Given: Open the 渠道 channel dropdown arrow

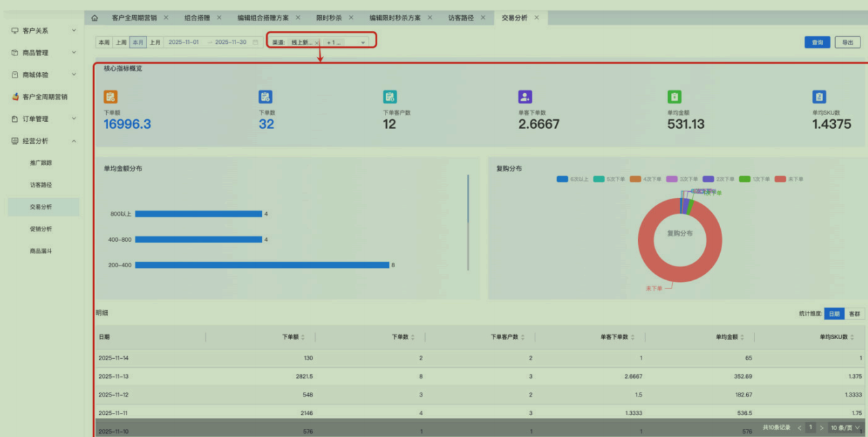Looking at the screenshot, I should pyautogui.click(x=363, y=42).
